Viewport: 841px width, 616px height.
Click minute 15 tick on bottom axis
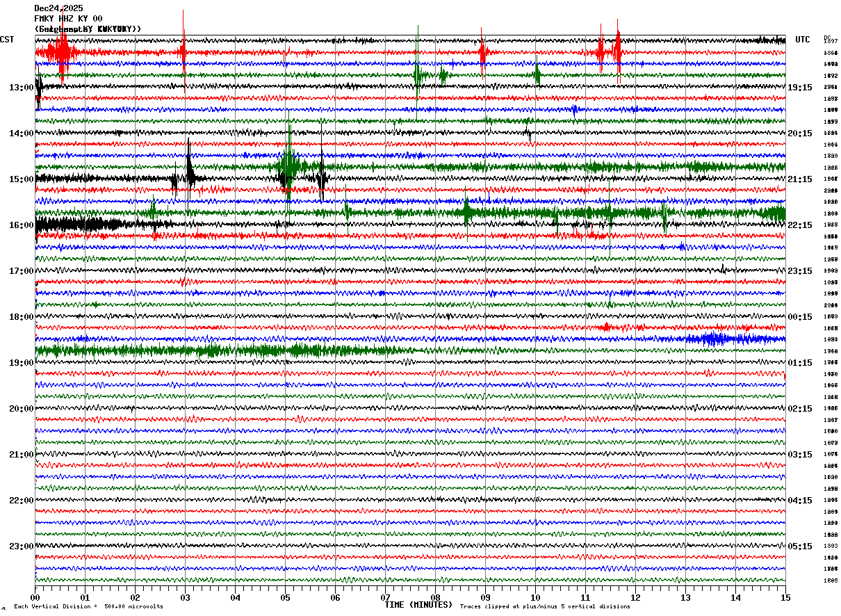[x=785, y=597]
